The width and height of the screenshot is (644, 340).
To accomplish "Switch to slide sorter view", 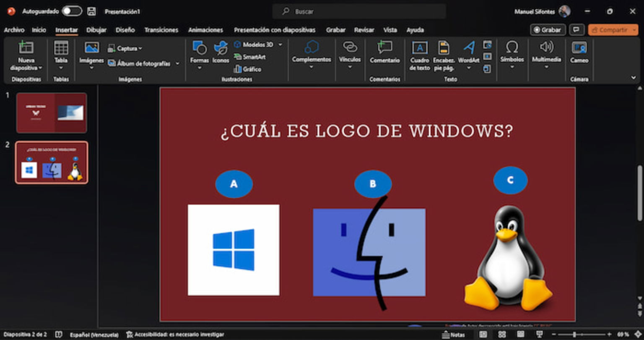I will (502, 335).
